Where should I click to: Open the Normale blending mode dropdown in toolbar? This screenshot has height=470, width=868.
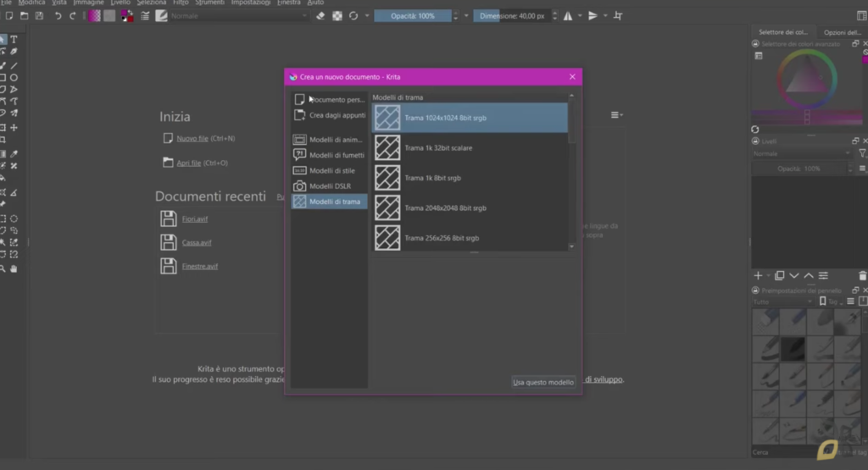coord(238,16)
